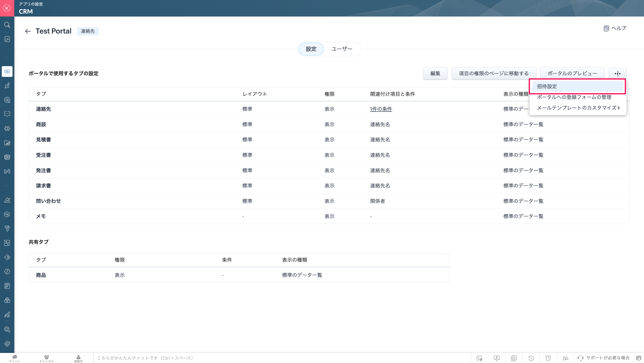The width and height of the screenshot is (644, 363).
Task: Click the 編集 button
Action: (435, 74)
